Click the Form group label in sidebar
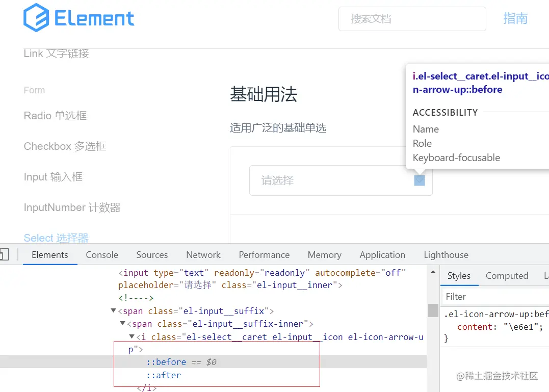 [x=34, y=90]
